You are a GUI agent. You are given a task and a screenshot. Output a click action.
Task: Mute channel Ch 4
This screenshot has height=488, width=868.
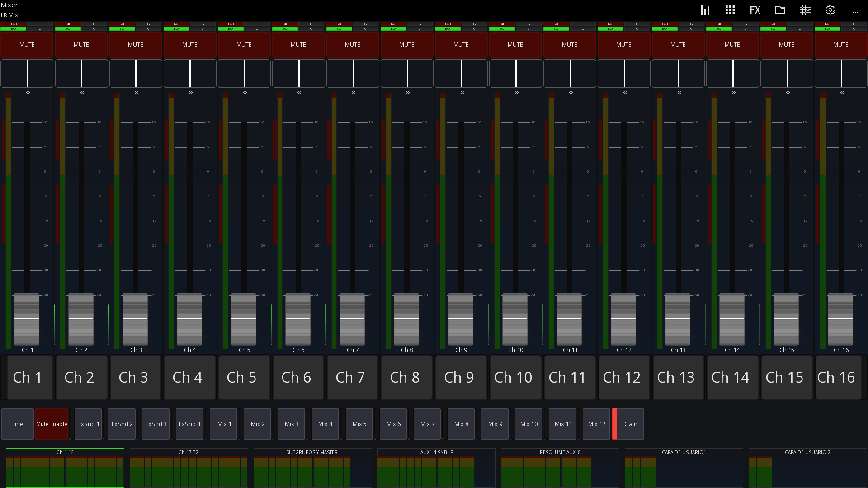(x=190, y=45)
